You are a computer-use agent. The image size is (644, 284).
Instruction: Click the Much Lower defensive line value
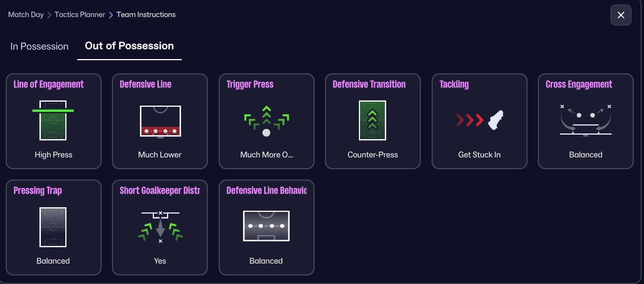160,154
